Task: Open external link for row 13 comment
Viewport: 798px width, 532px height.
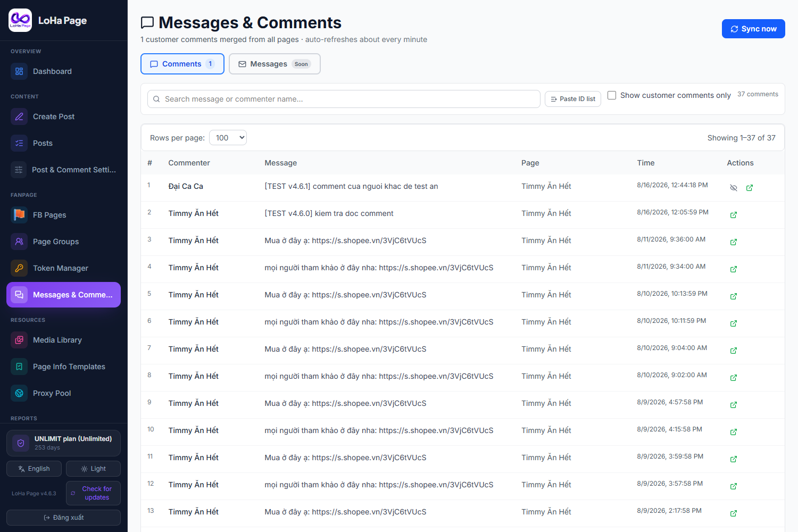Action: [x=734, y=513]
